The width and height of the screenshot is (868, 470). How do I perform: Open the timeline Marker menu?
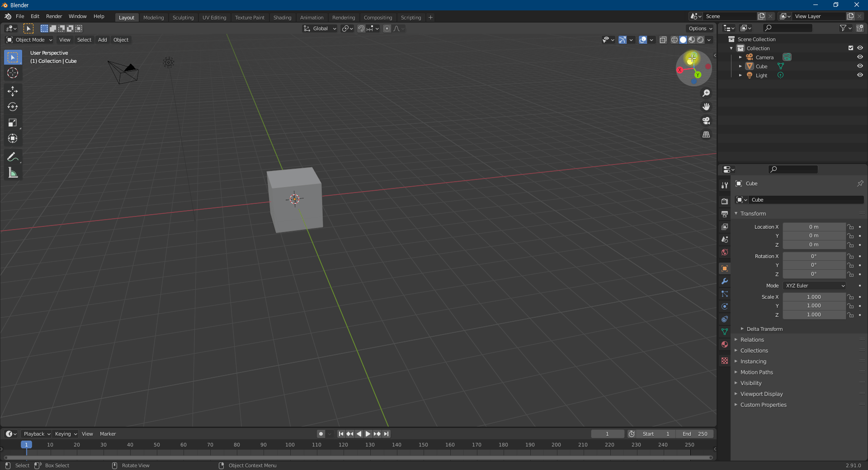(x=108, y=434)
